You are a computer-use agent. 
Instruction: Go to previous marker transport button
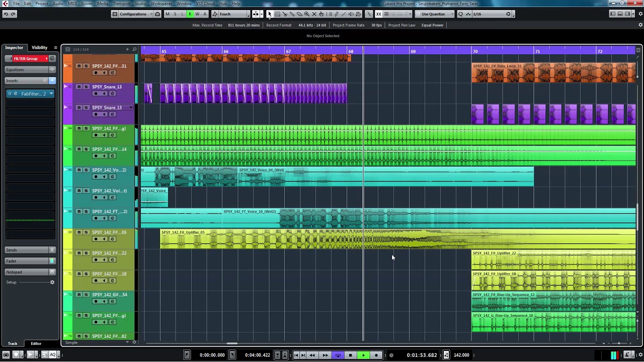point(296,355)
